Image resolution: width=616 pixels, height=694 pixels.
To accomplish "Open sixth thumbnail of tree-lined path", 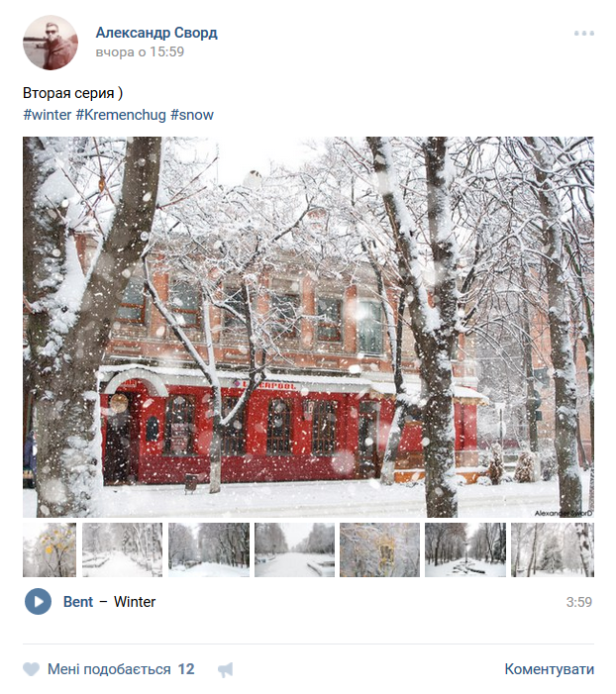I will click(465, 549).
